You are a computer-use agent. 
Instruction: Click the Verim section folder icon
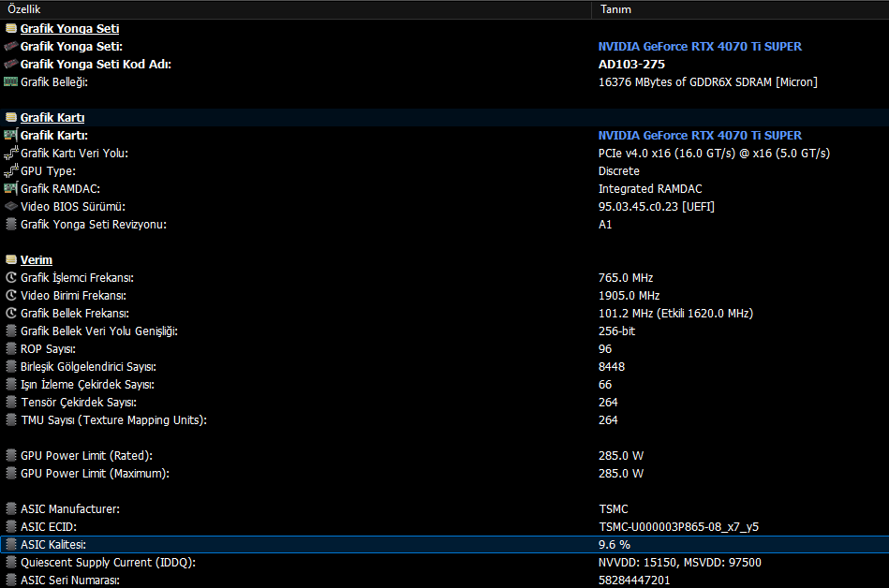pos(10,259)
